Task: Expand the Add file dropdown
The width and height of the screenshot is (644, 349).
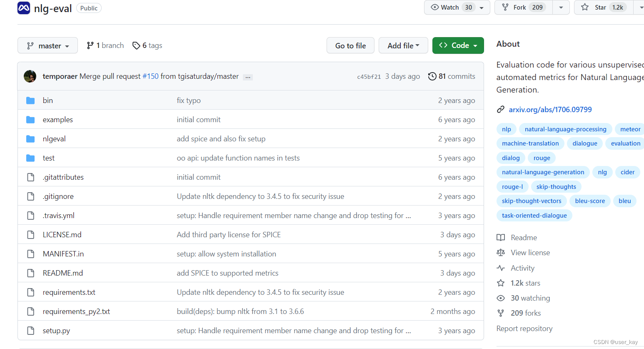Action: point(403,45)
